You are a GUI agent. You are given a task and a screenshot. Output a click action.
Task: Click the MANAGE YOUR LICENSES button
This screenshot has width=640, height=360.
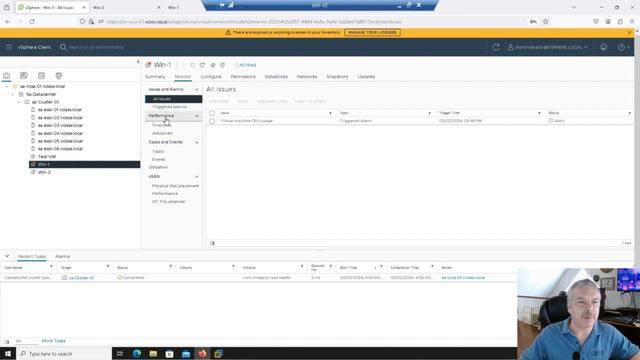point(372,32)
